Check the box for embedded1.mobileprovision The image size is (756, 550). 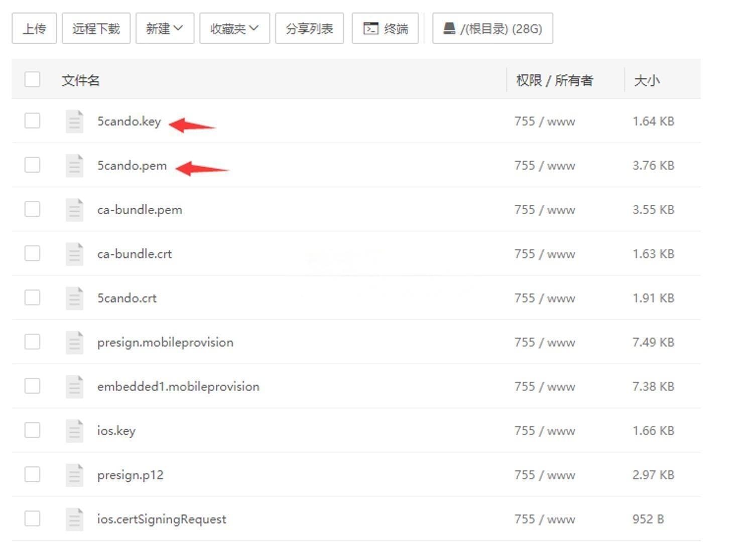pos(32,385)
